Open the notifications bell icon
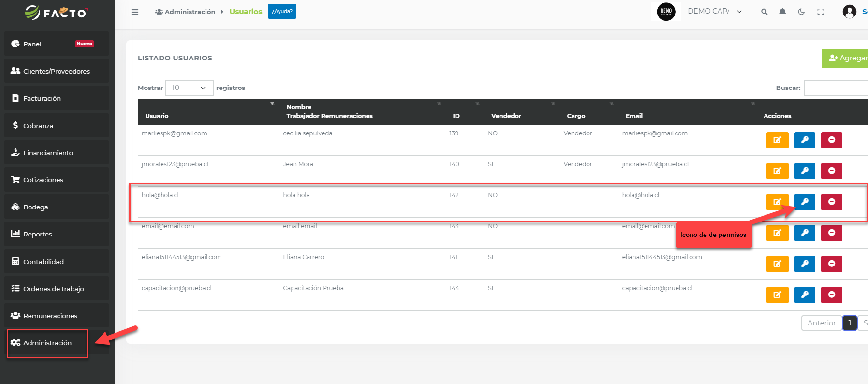Viewport: 868px width, 384px height. click(x=782, y=12)
